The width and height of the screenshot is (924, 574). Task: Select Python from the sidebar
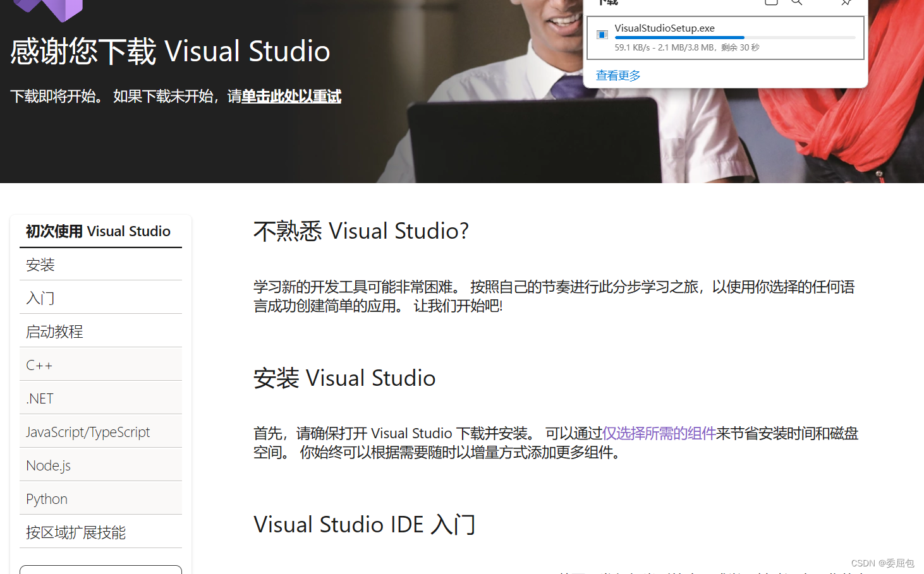point(46,498)
